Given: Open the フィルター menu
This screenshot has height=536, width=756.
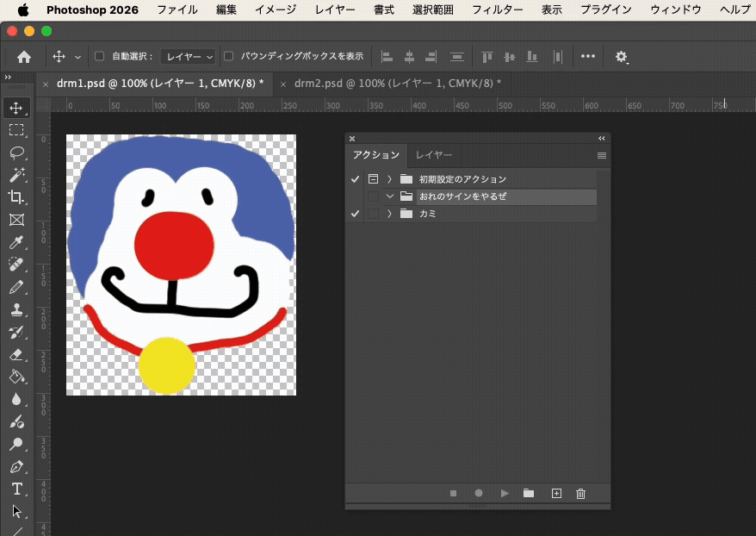Looking at the screenshot, I should tap(498, 9).
